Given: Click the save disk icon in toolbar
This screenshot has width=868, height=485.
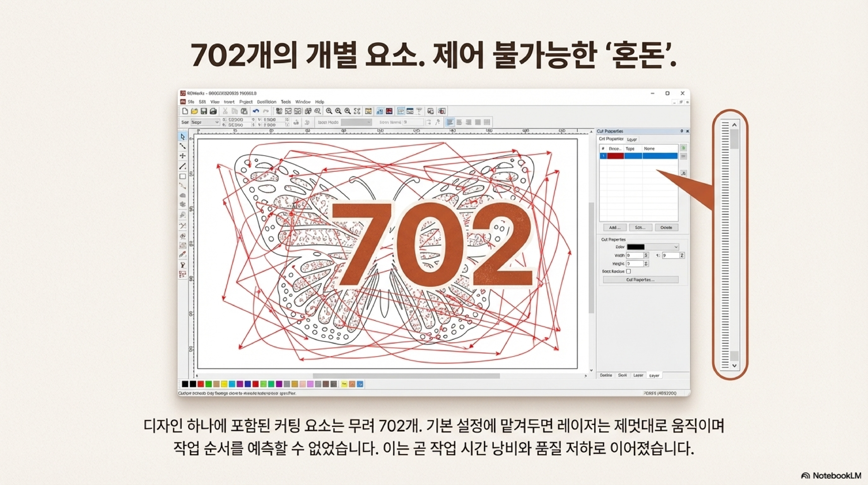Looking at the screenshot, I should 203,111.
